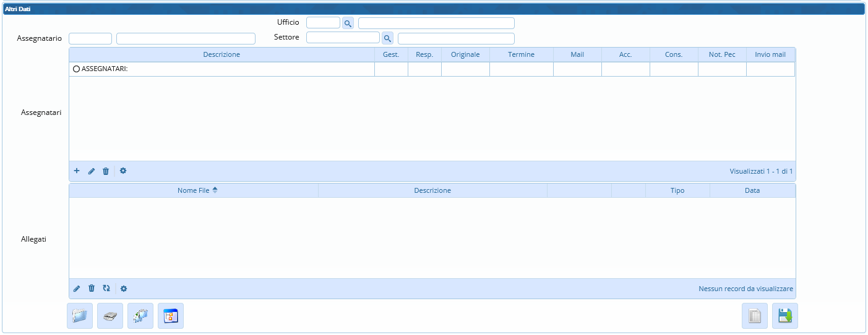868x335 pixels.
Task: Click the multiple folders import icon
Action: pyautogui.click(x=140, y=316)
